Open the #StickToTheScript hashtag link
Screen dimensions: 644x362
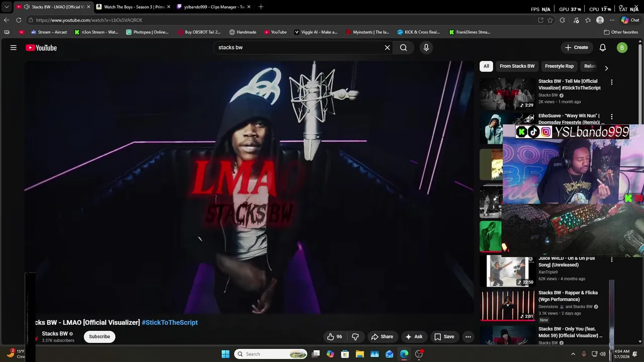tap(170, 323)
